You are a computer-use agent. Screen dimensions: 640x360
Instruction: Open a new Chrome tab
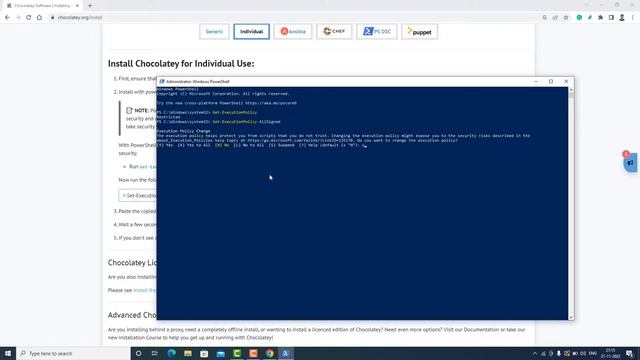click(x=90, y=6)
